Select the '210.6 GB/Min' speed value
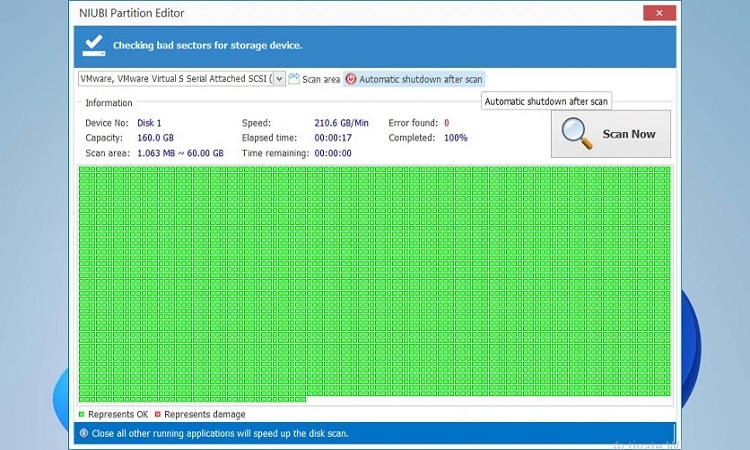 (x=342, y=123)
